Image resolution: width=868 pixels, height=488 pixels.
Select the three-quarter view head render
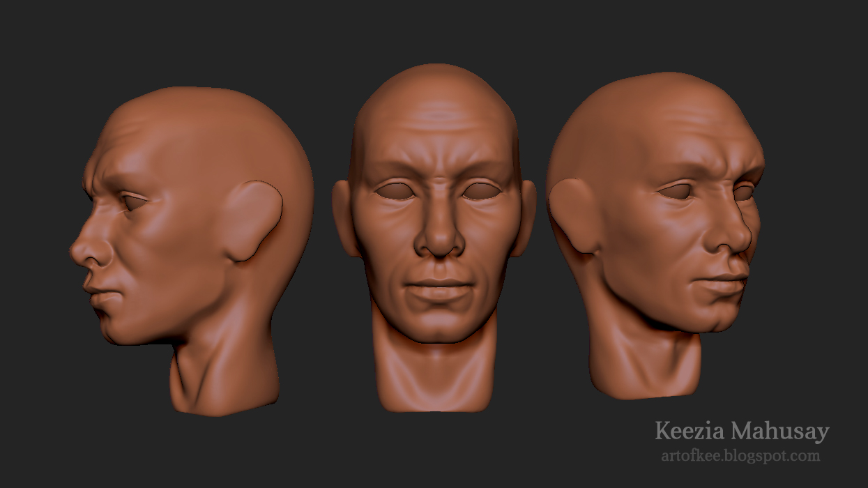[x=655, y=236]
